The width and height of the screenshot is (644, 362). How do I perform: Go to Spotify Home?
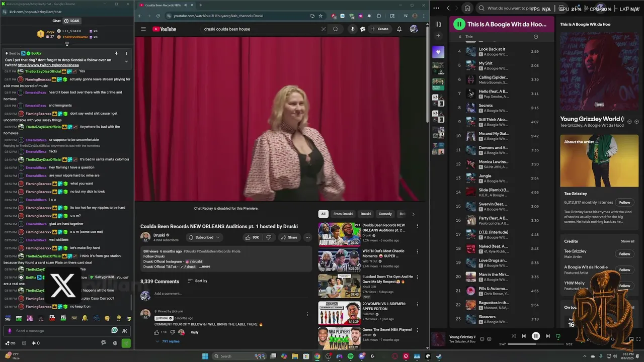click(467, 8)
